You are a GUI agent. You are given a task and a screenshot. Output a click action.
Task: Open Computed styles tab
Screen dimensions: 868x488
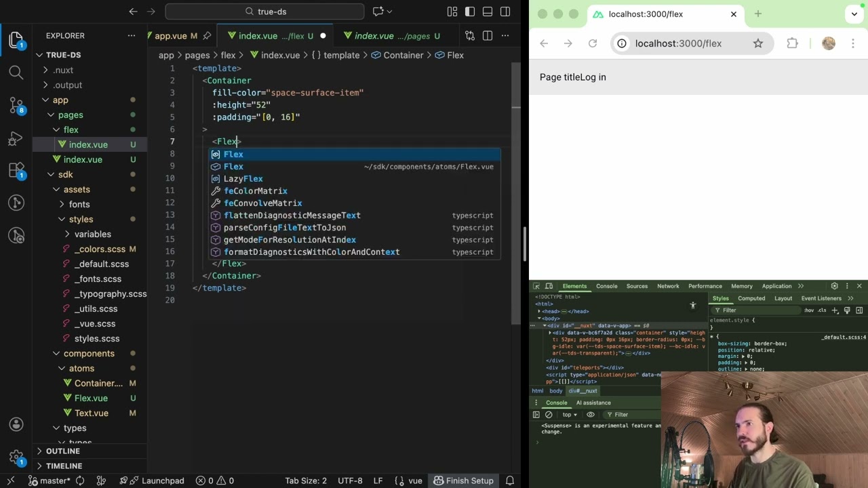click(x=751, y=298)
